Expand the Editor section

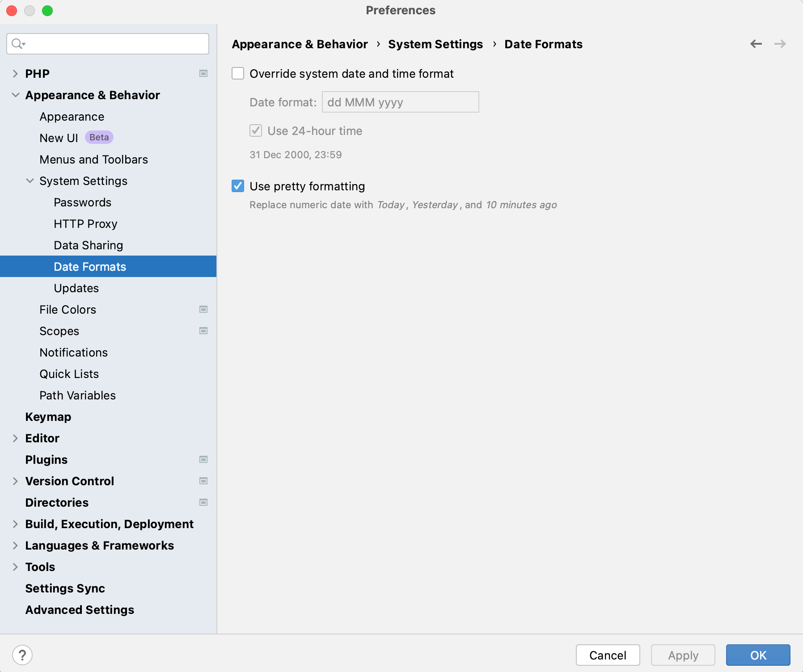(16, 438)
